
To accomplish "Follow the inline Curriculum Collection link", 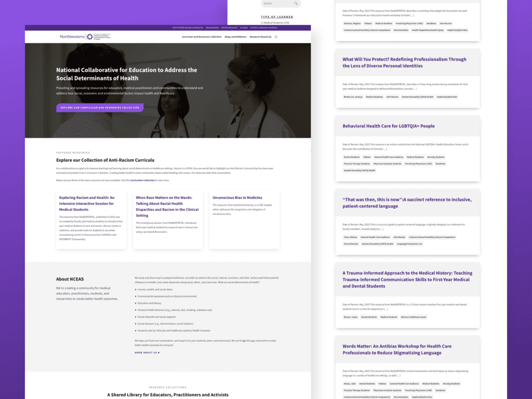I will pyautogui.click(x=143, y=180).
